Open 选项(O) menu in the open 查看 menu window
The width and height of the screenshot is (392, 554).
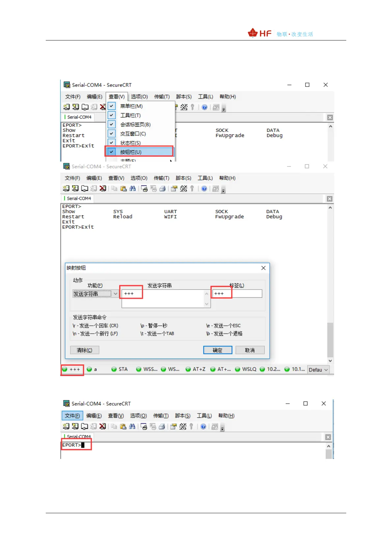pyautogui.click(x=139, y=97)
